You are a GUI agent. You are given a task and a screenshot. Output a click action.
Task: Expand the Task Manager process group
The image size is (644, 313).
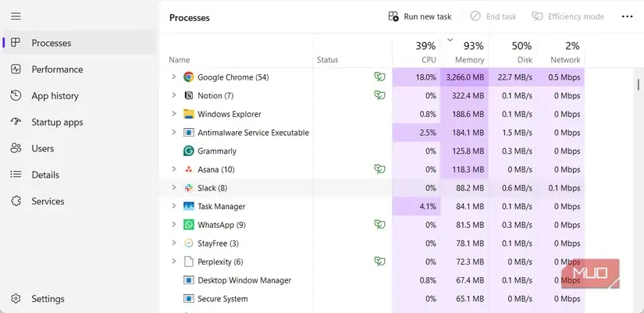174,206
